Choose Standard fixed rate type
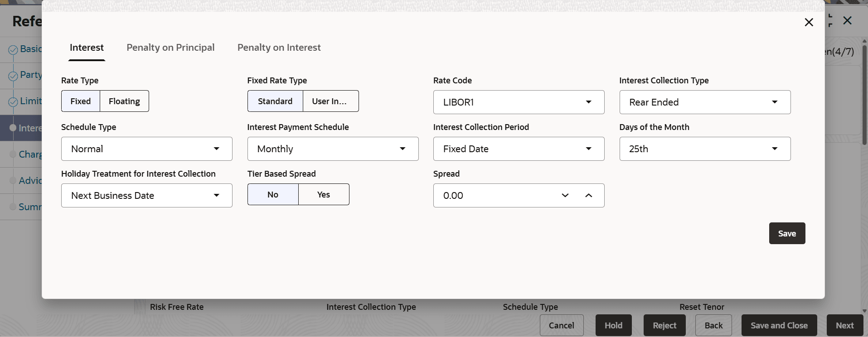 coord(275,101)
